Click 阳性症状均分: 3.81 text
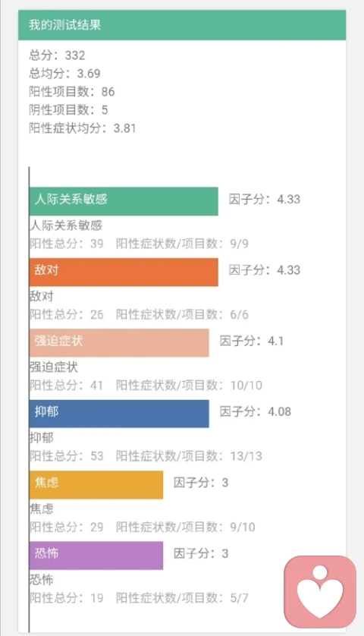This screenshot has height=636, width=364. point(83,128)
